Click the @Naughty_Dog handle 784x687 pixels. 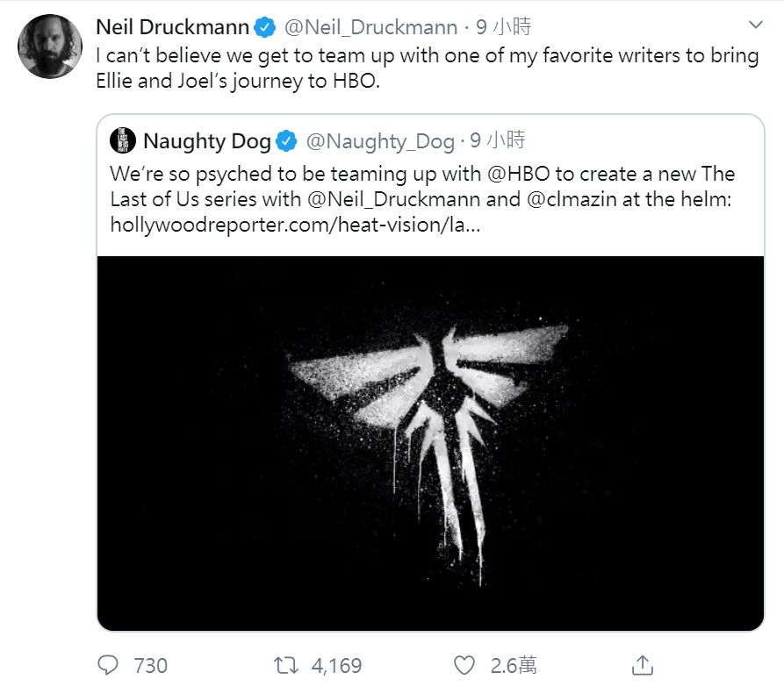[x=379, y=140]
